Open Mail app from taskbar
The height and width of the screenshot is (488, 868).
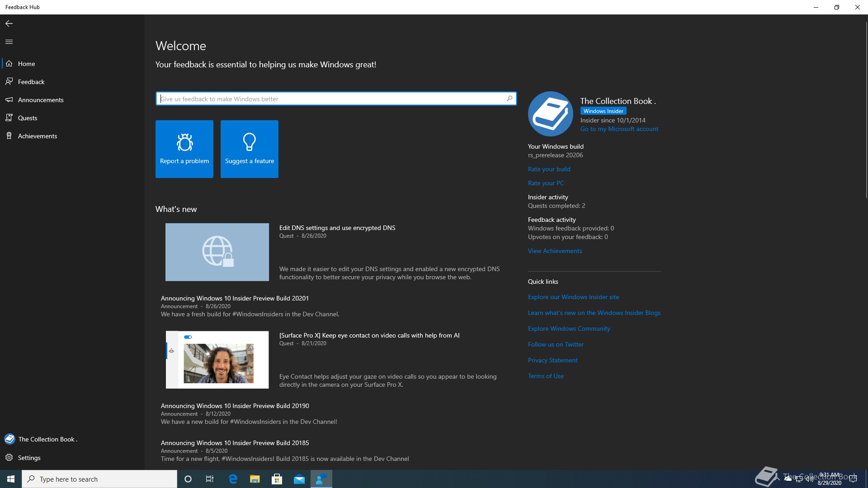299,479
